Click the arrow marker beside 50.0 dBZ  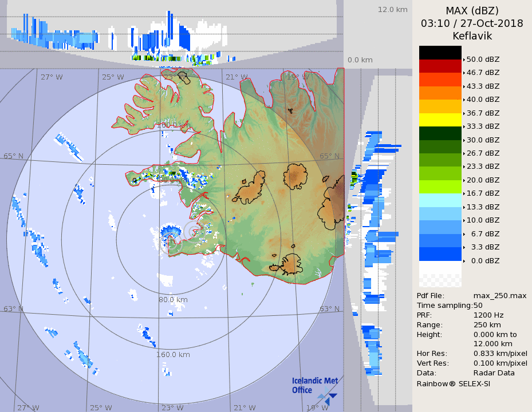(464, 60)
